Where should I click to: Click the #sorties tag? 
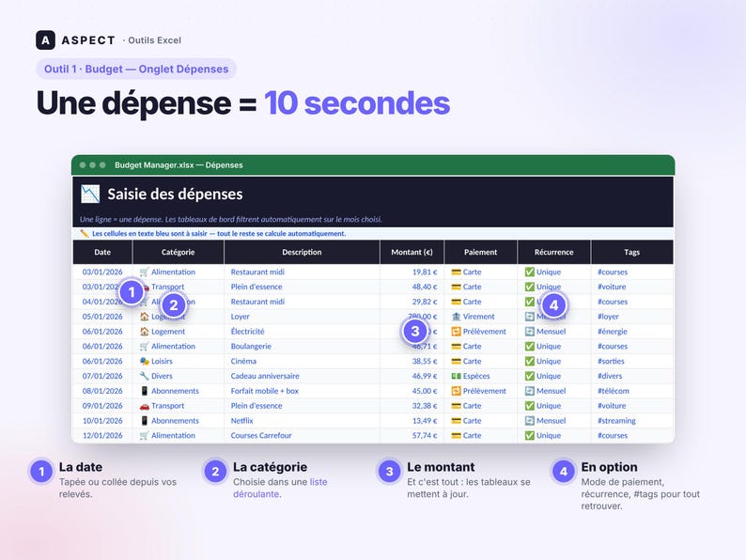coord(611,361)
